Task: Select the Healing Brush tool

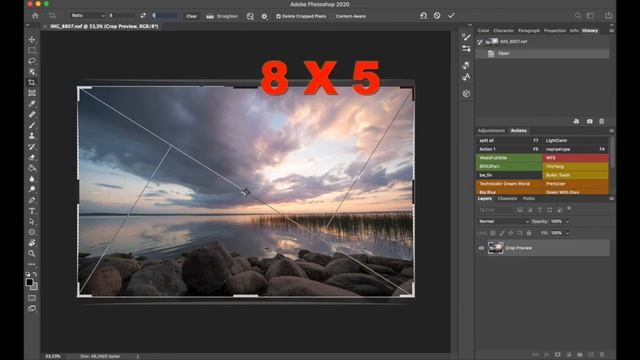Action: point(32,114)
